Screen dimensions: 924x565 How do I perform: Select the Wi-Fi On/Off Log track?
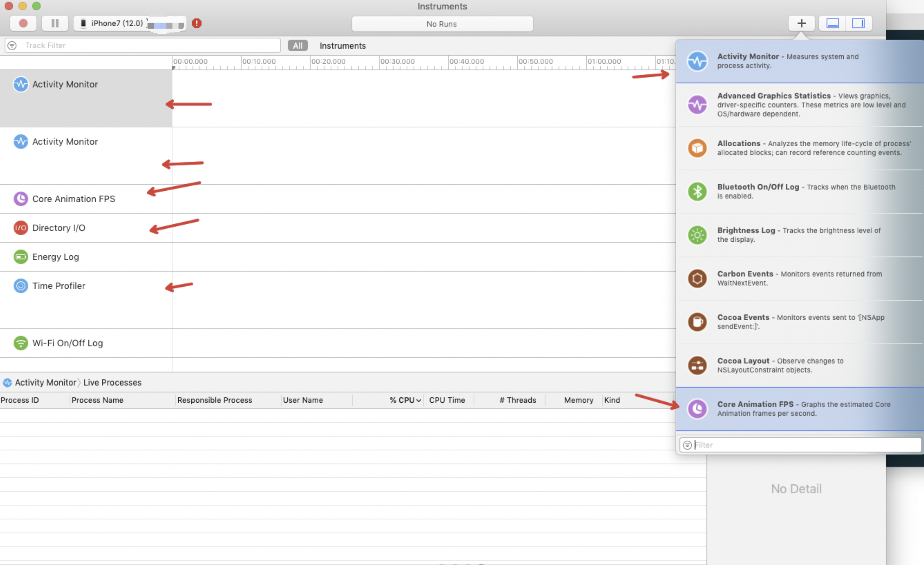pyautogui.click(x=67, y=343)
